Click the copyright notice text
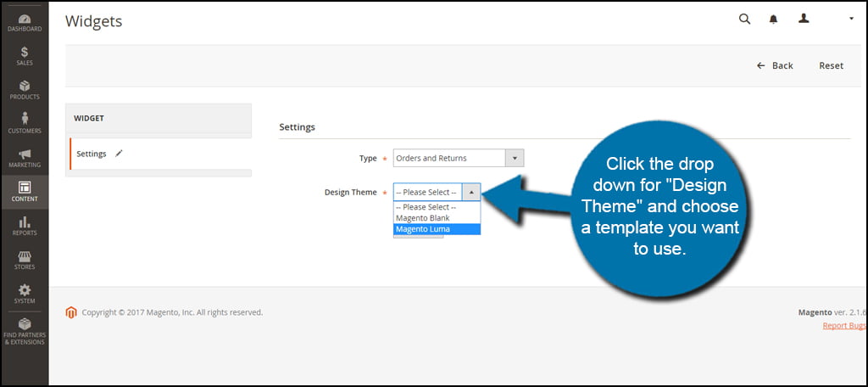 tap(172, 312)
